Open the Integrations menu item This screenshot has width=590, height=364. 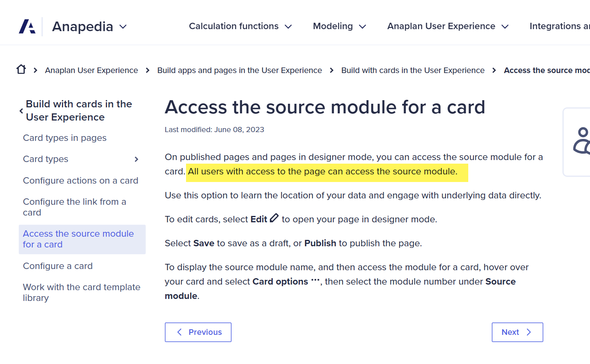coord(560,26)
